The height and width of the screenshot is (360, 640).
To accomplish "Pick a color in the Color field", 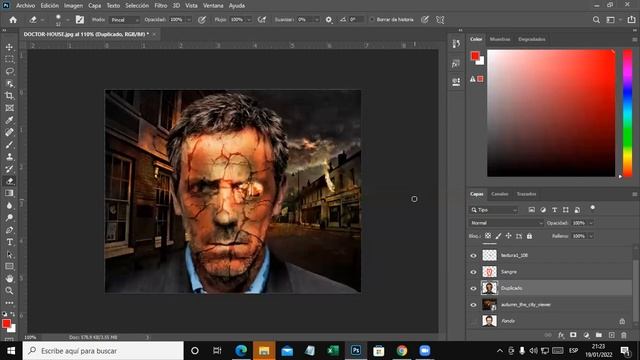I will click(x=551, y=113).
